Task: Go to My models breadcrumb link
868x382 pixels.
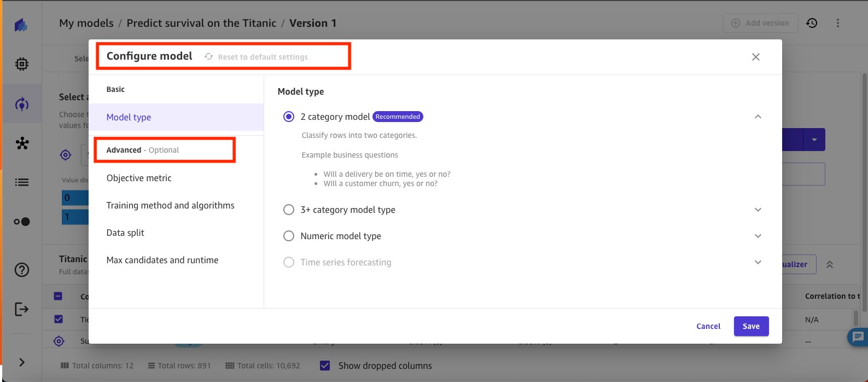Action: 86,23
